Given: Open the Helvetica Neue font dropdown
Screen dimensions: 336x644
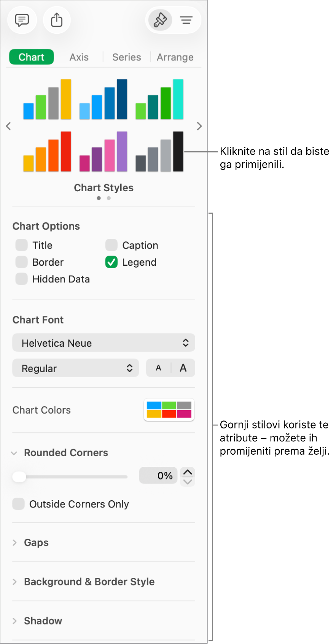Looking at the screenshot, I should pyautogui.click(x=104, y=343).
